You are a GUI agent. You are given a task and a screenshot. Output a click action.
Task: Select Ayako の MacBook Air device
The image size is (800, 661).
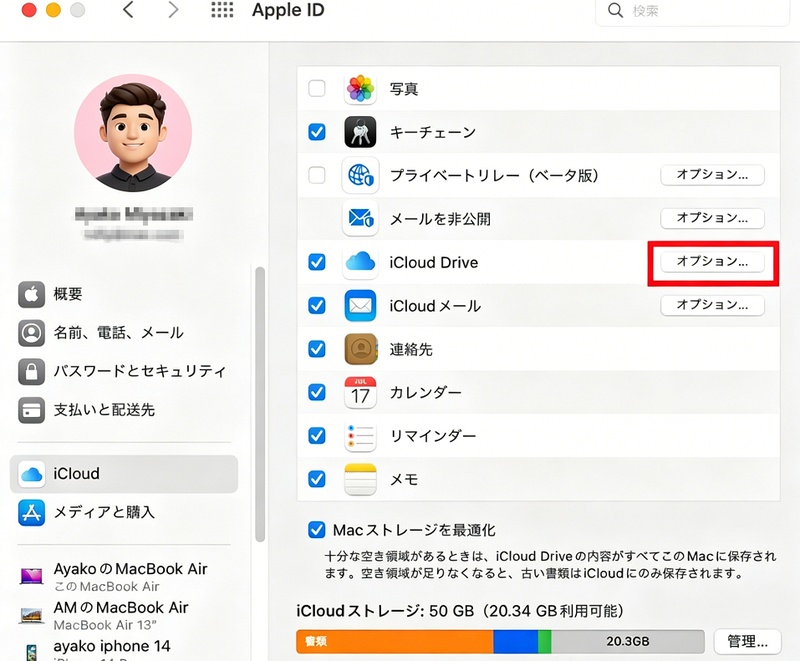124,576
